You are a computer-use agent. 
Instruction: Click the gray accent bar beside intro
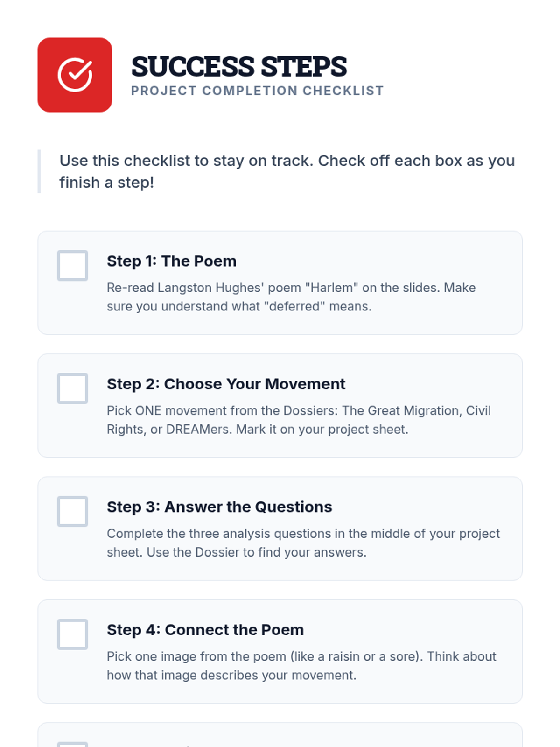tap(39, 171)
